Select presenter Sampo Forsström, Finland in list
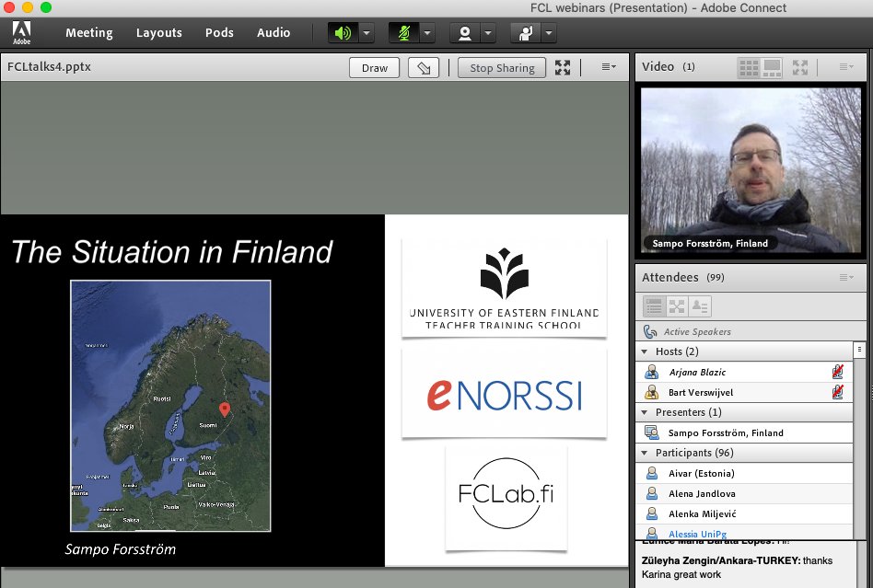 point(744,432)
